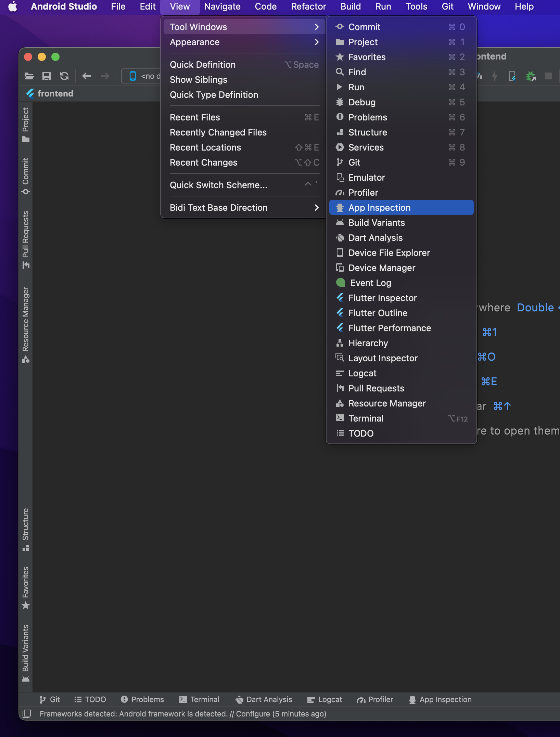Open the Navigate menu in menu bar

pos(222,7)
